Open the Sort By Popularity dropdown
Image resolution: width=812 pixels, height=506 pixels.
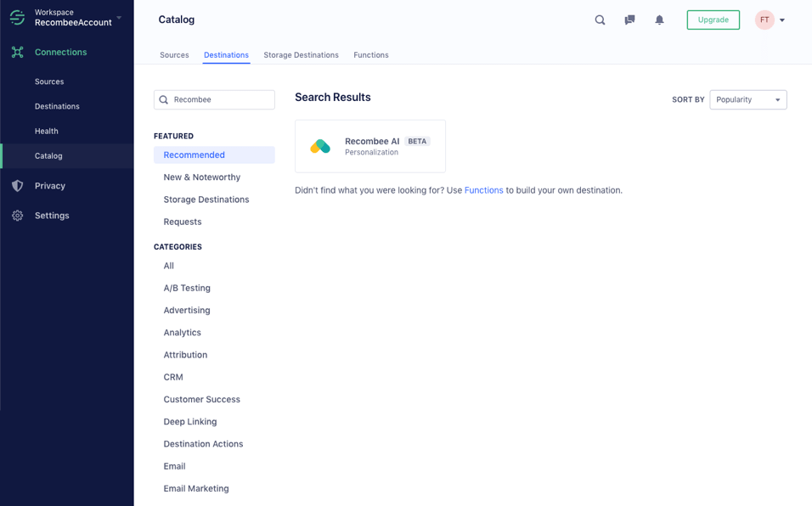pos(747,99)
